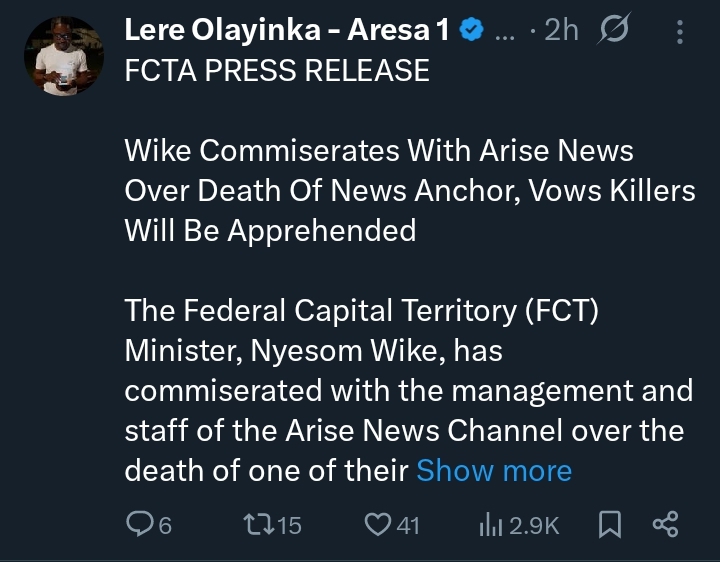
Task: Reply to the tweet via comment icon
Action: click(141, 524)
